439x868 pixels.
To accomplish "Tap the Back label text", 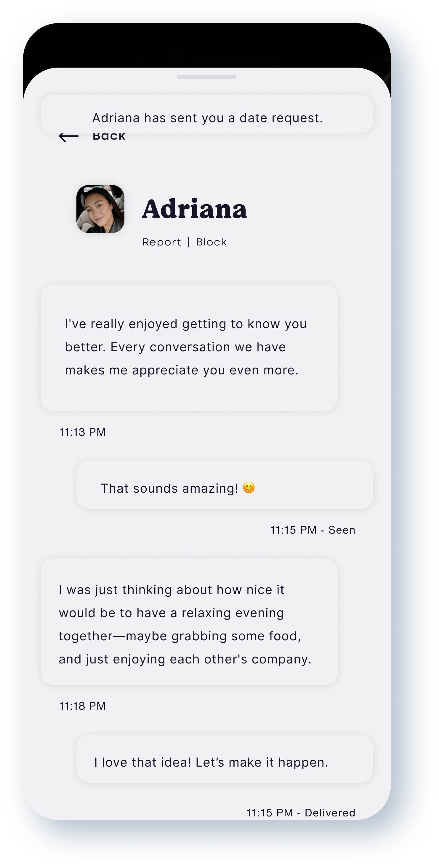I will (x=109, y=137).
